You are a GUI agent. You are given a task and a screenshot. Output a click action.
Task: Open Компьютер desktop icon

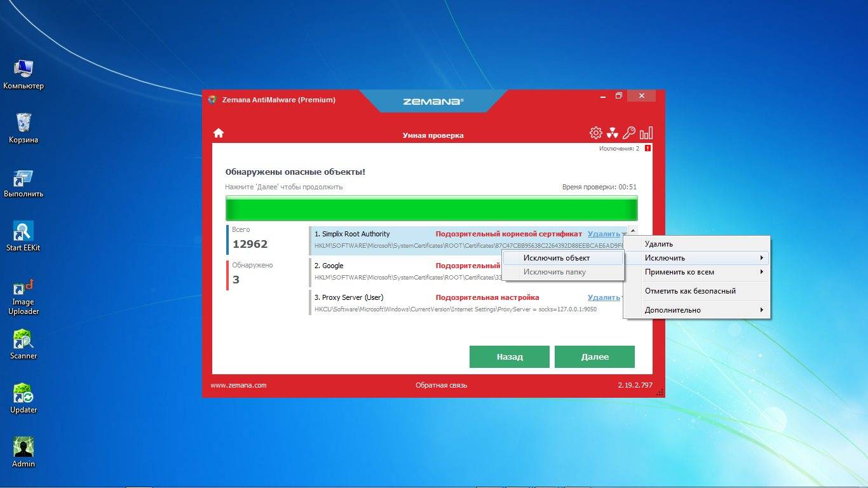click(24, 74)
